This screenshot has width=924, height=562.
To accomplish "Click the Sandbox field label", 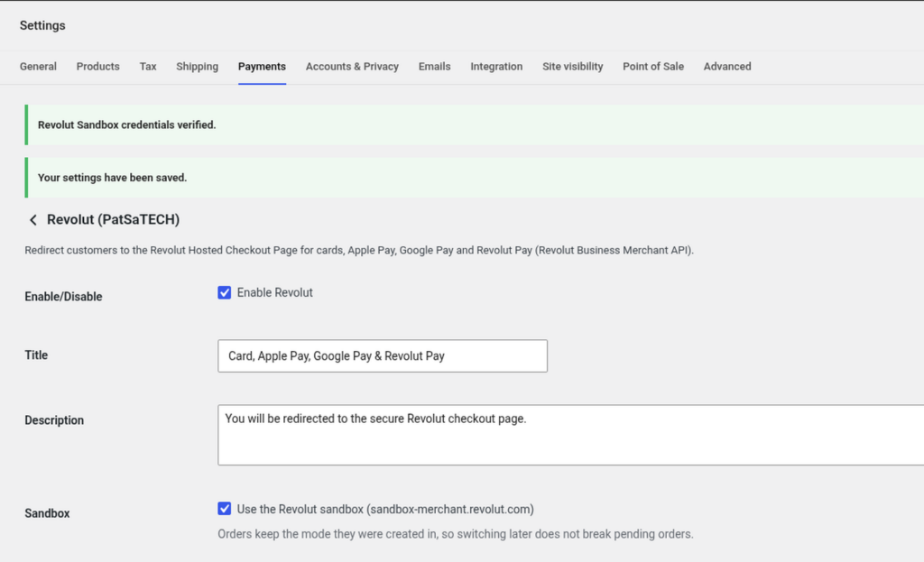I will [47, 513].
